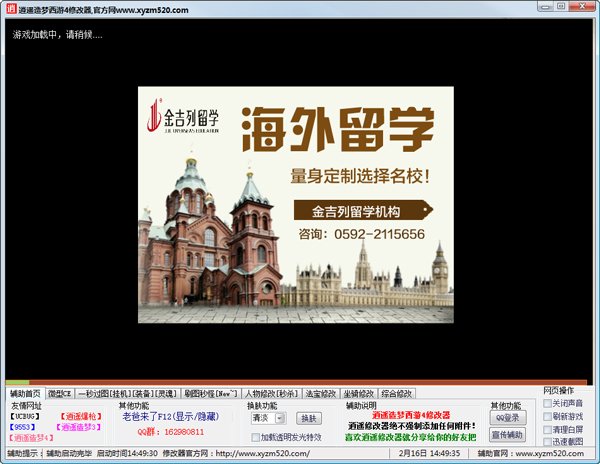Image resolution: width=600 pixels, height=464 pixels.
Task: Click the red 逍遥造梦西游4修改器 text
Action: [x=411, y=415]
